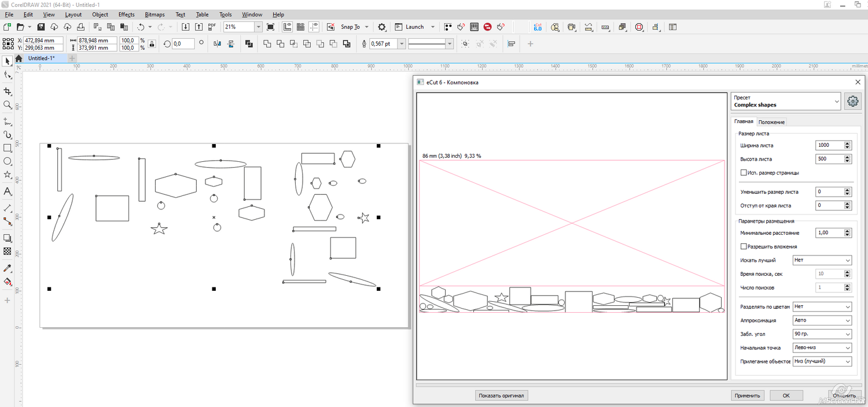Image resolution: width=868 pixels, height=407 pixels.
Task: Click the Export icon (up arrow)
Action: click(198, 27)
